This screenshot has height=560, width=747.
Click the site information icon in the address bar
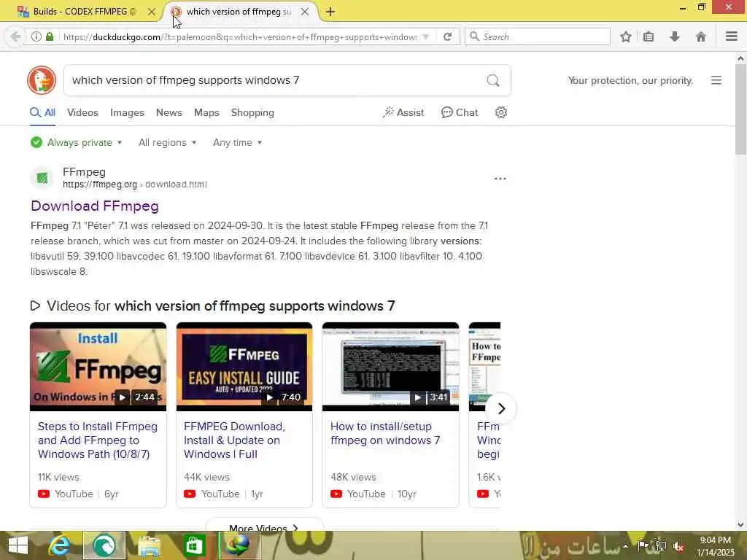[x=36, y=36]
